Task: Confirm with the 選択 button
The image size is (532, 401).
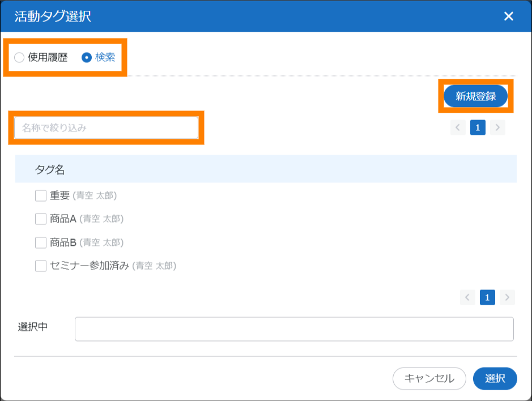Action: (x=495, y=379)
